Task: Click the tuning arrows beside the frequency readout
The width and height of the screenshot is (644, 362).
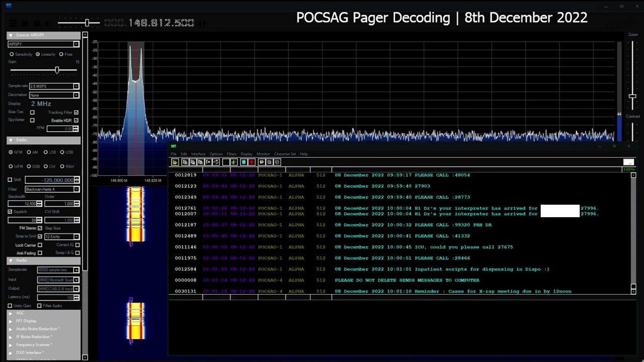Action: pyautogui.click(x=202, y=23)
